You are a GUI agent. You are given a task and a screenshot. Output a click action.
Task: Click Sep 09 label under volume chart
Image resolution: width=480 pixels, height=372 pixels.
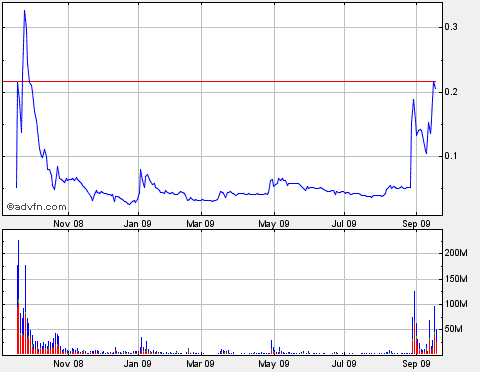[x=416, y=363]
